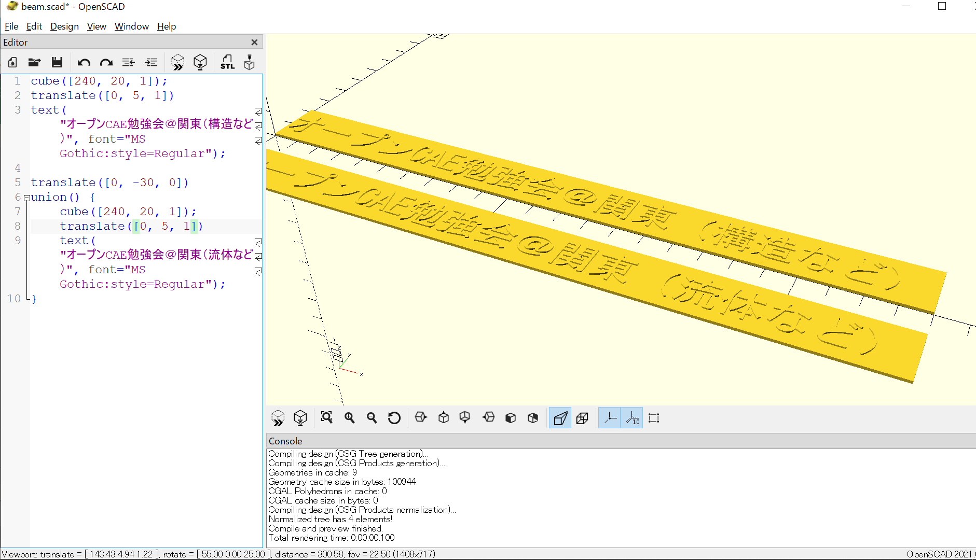Export the model as STL
The image size is (976, 560).
click(227, 62)
